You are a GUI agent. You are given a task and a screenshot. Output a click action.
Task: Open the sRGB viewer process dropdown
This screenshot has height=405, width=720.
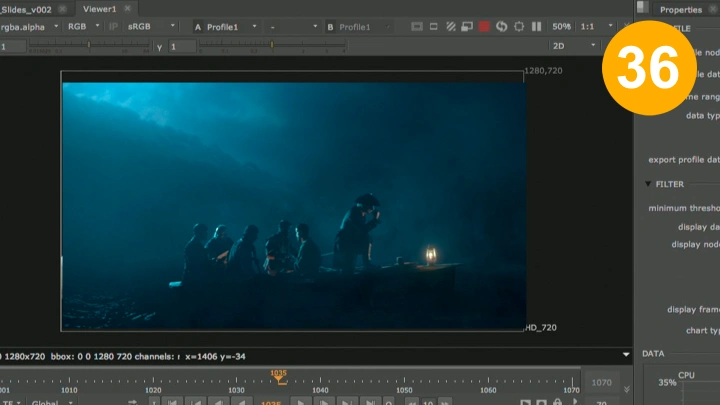pos(151,27)
